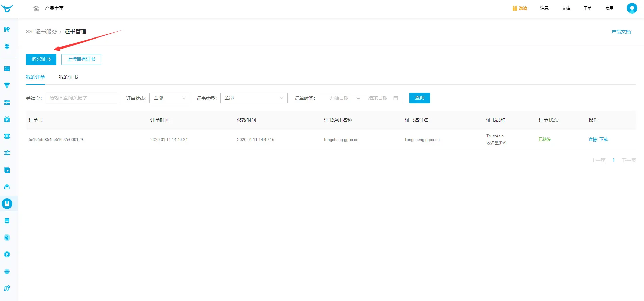Click the TrustAsia 域名型(DV) brand cell
The width and height of the screenshot is (644, 301).
[x=497, y=140]
